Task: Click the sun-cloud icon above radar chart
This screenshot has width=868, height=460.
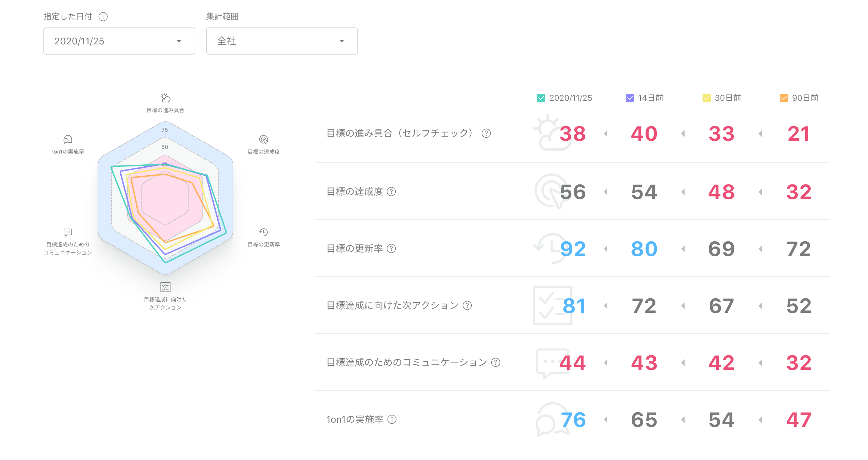Action: coord(165,98)
